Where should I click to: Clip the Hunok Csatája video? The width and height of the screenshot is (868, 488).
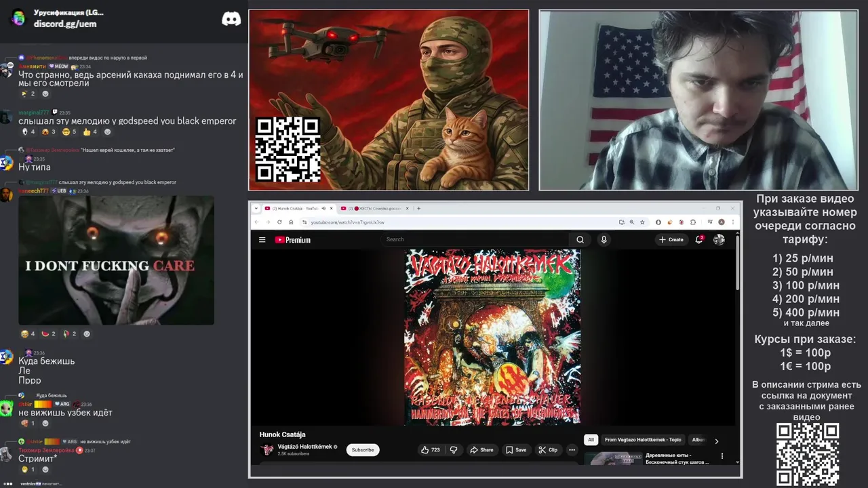coord(548,449)
